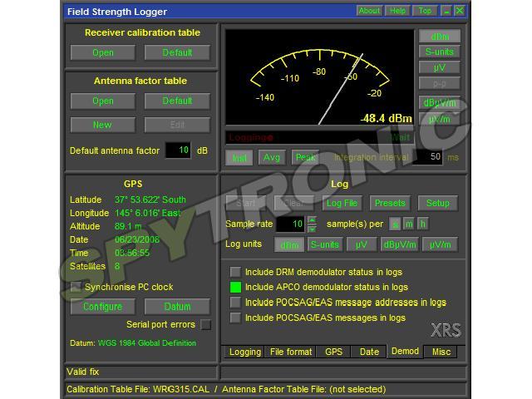
Task: Click the Integration interval ms field
Action: point(427,157)
